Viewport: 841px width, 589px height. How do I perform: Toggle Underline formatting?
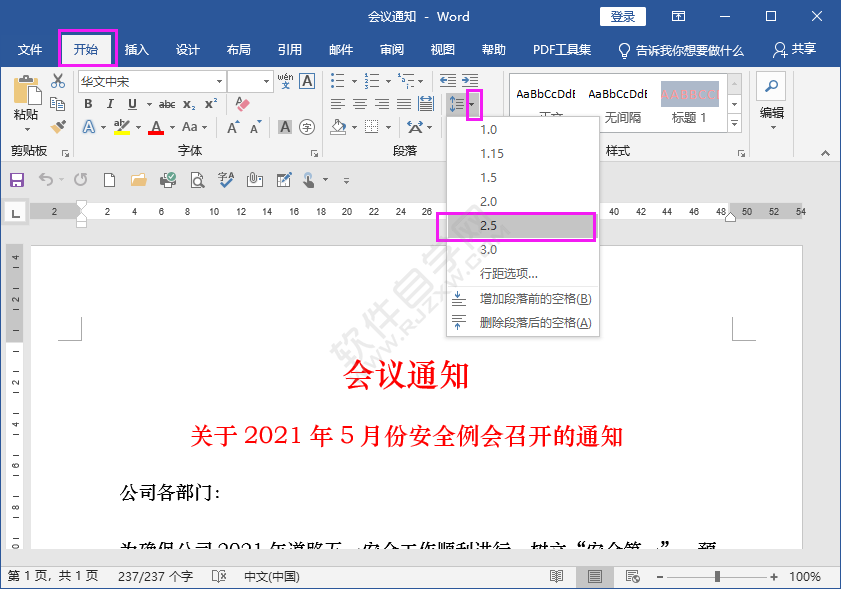coord(132,104)
